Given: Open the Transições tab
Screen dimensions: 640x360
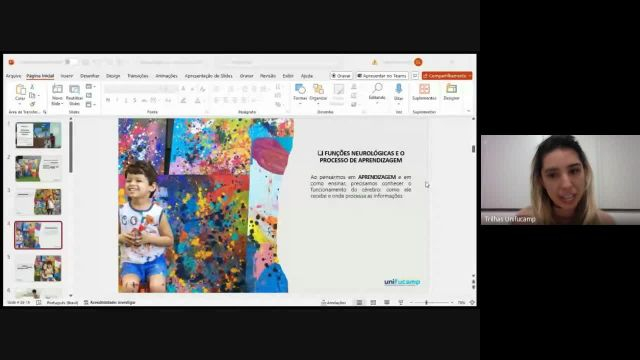Looking at the screenshot, I should [138, 76].
